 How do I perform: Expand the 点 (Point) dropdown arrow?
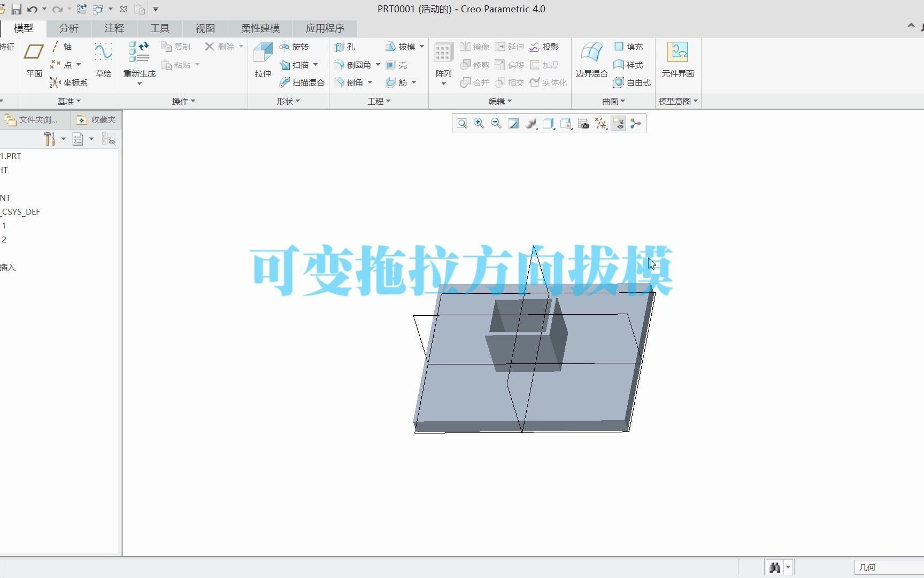79,65
